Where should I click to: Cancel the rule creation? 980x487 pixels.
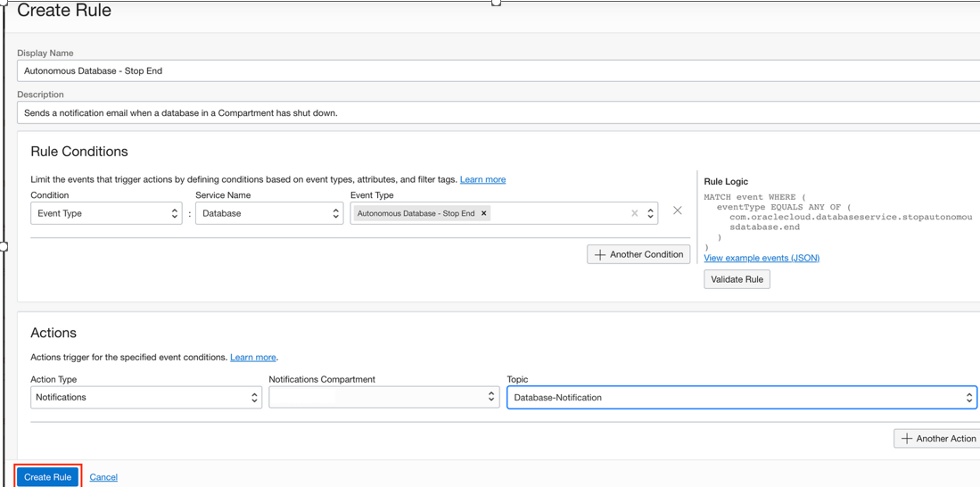[103, 477]
